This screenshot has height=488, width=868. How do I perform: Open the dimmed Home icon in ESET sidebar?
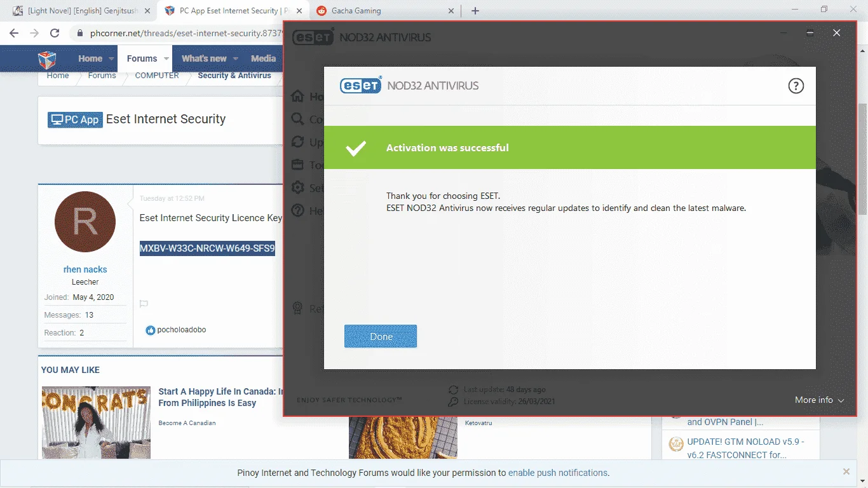(297, 97)
